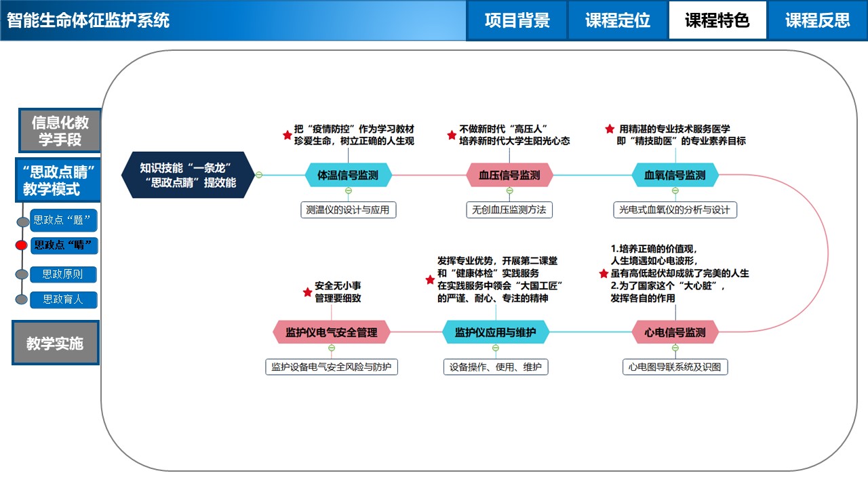Click the red star beside "精技助医" note
The width and height of the screenshot is (868, 488).
tap(610, 129)
